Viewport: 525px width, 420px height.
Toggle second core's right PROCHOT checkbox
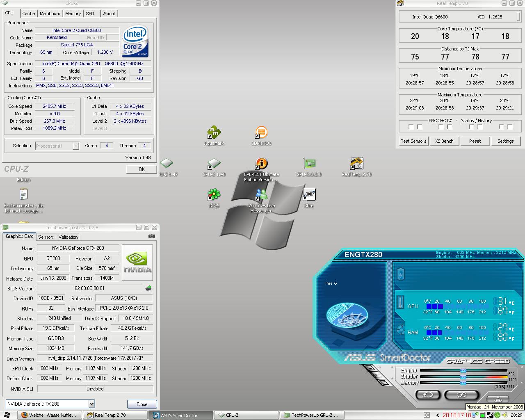[x=450, y=127]
